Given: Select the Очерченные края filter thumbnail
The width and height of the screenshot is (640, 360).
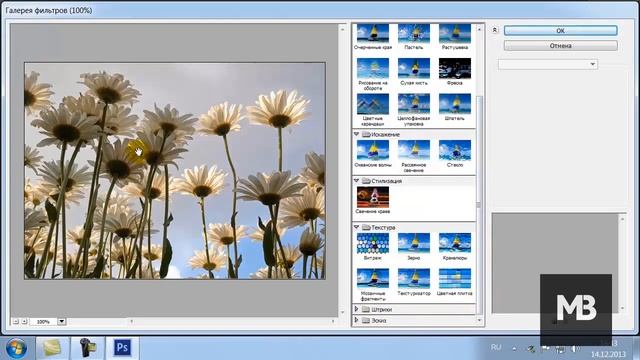Looking at the screenshot, I should 373,34.
